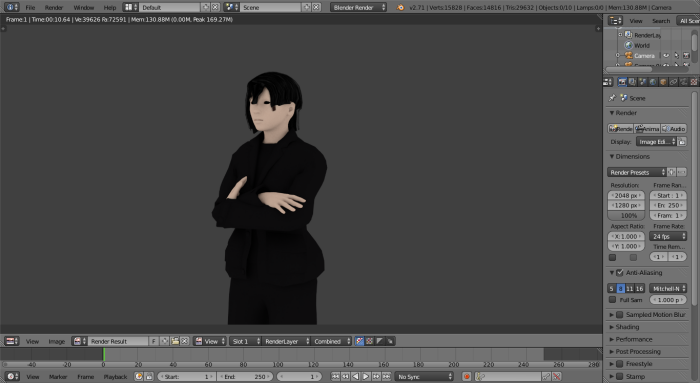
Task: Select the color and alpha channel display icon
Action: tap(359, 341)
